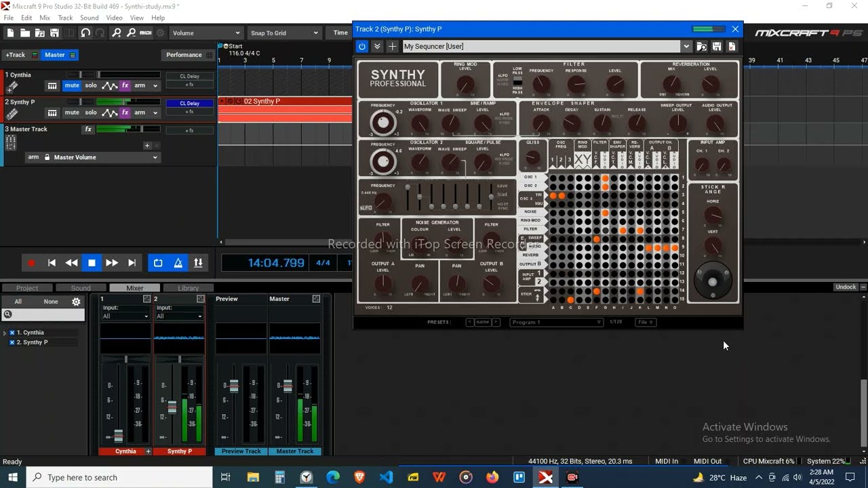
Task: Uncheck the 2. Synthy P mixer visibility checkbox
Action: click(x=12, y=342)
